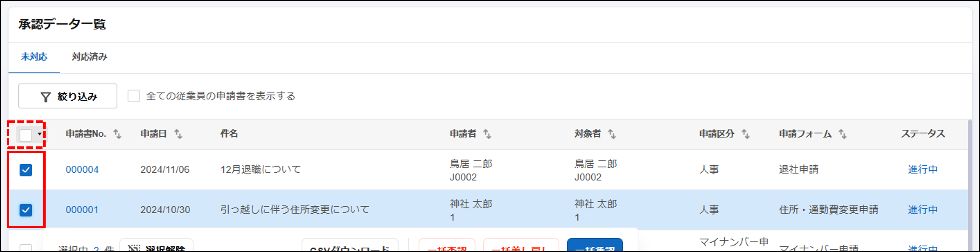Click the vertical scrollbar on the right
Image resolution: width=980 pixels, height=252 pixels.
point(969,182)
